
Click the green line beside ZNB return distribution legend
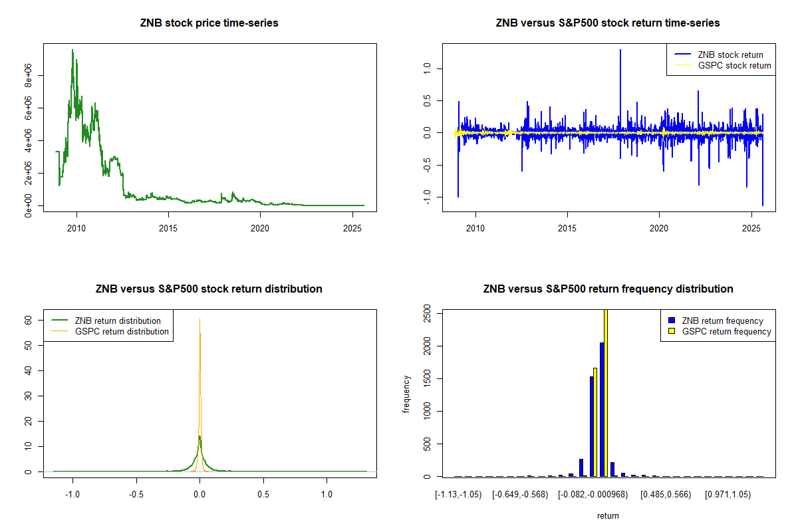(60, 321)
